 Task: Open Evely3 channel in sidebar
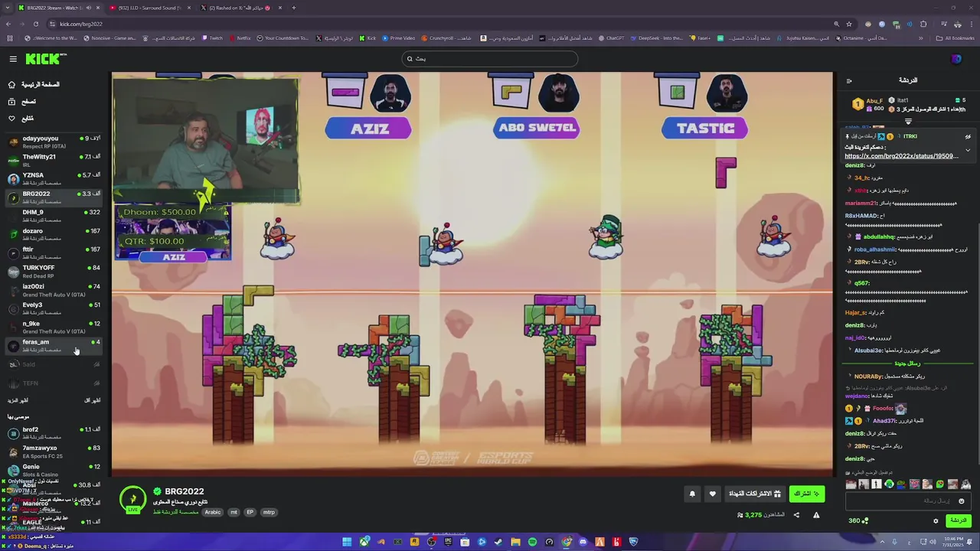point(54,308)
